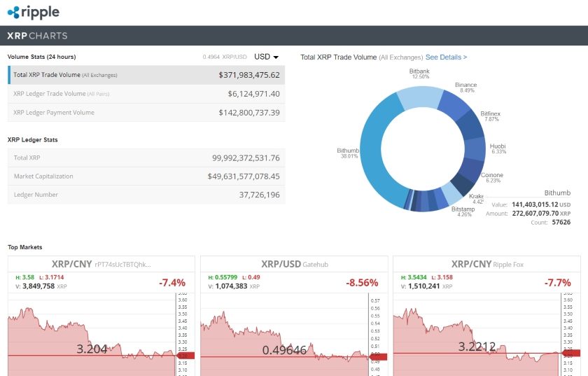The image size is (588, 376).
Task: Click the Bithumb count 57626
Action: (x=561, y=222)
